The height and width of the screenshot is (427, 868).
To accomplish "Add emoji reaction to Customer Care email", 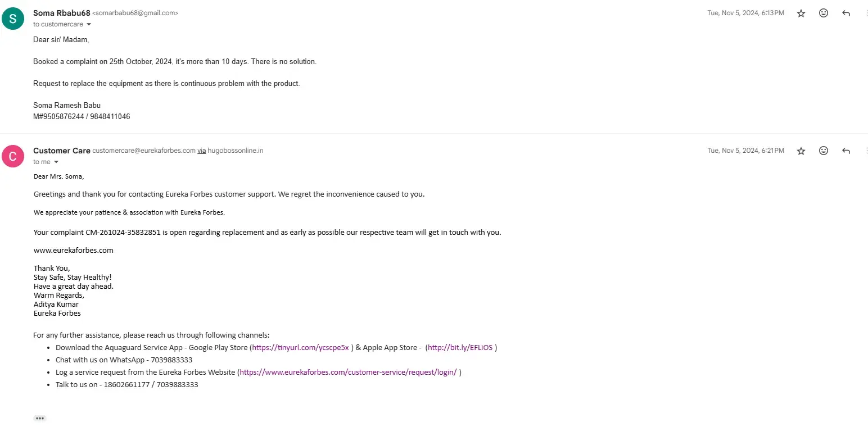I will 824,151.
